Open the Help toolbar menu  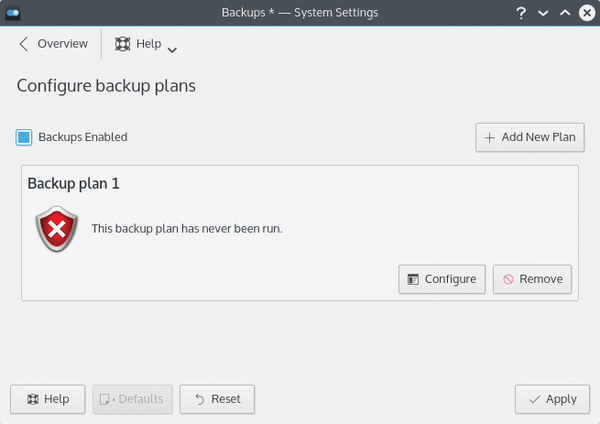coord(145,44)
